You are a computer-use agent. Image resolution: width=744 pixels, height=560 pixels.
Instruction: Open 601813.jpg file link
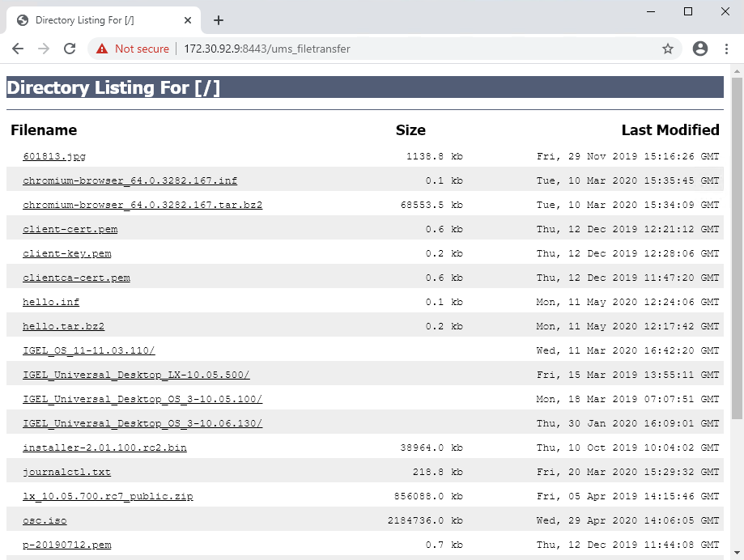point(54,156)
